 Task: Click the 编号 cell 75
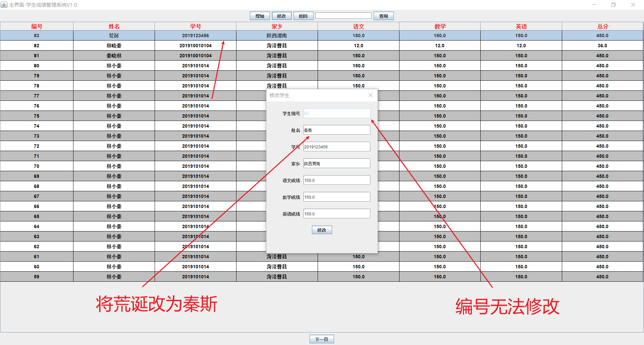[x=37, y=116]
